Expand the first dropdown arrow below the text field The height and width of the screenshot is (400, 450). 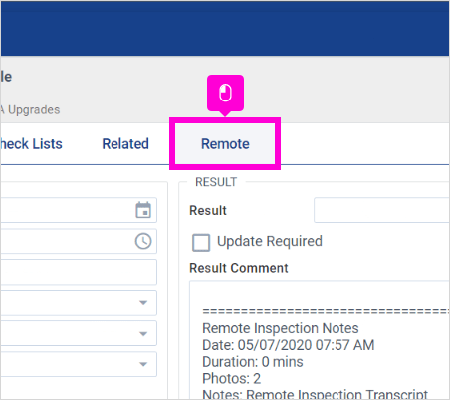point(143,303)
